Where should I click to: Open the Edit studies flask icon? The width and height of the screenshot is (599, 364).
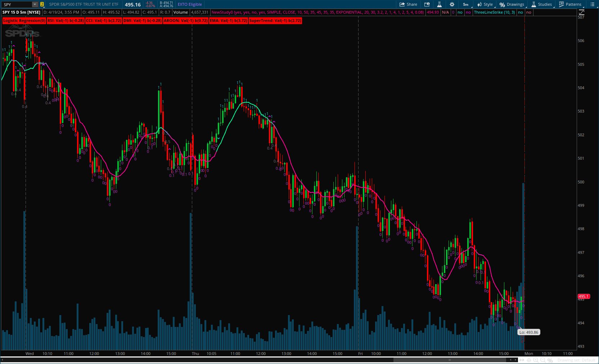[440, 4]
